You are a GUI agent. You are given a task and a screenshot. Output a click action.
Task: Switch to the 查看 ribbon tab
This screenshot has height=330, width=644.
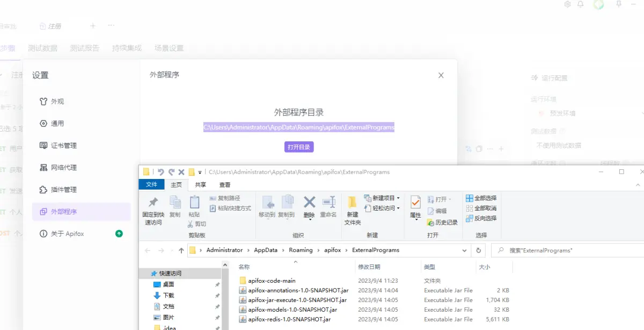(224, 184)
